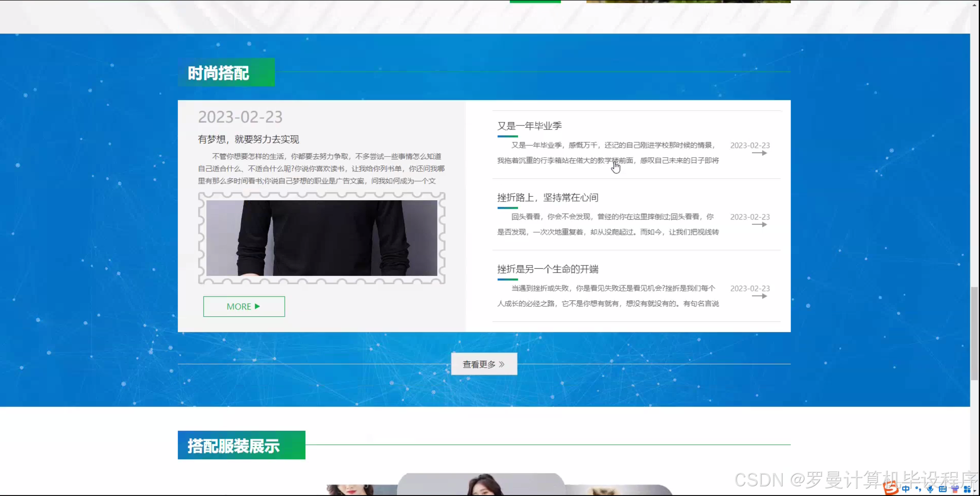
Task: Open the Sogou soft keyboard icon
Action: click(x=943, y=489)
